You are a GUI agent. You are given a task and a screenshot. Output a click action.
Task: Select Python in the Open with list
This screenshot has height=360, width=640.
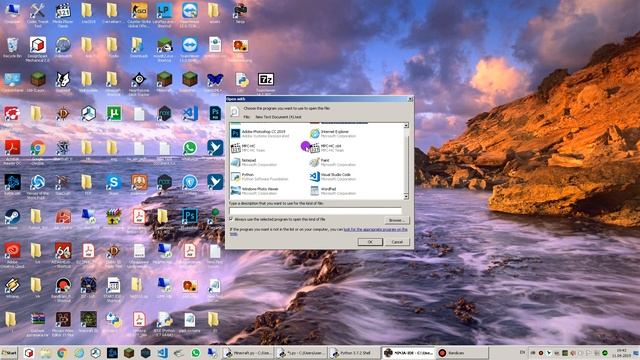(x=260, y=177)
